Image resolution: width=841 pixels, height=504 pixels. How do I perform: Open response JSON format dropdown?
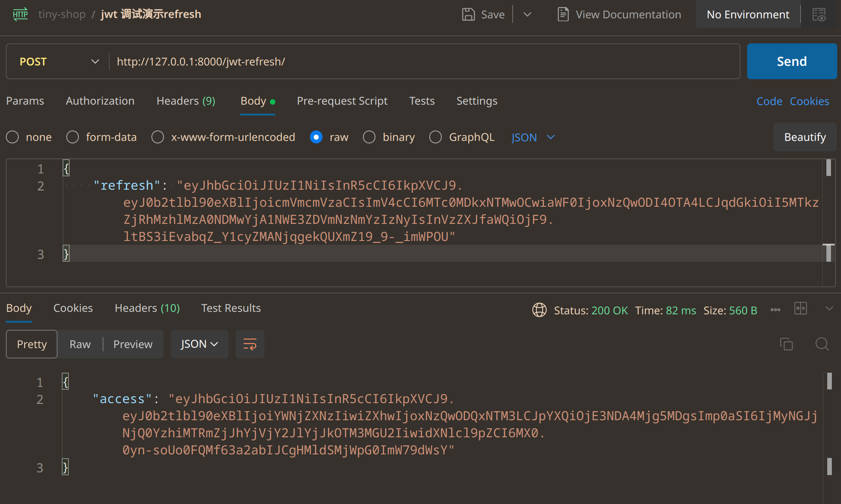(x=199, y=344)
